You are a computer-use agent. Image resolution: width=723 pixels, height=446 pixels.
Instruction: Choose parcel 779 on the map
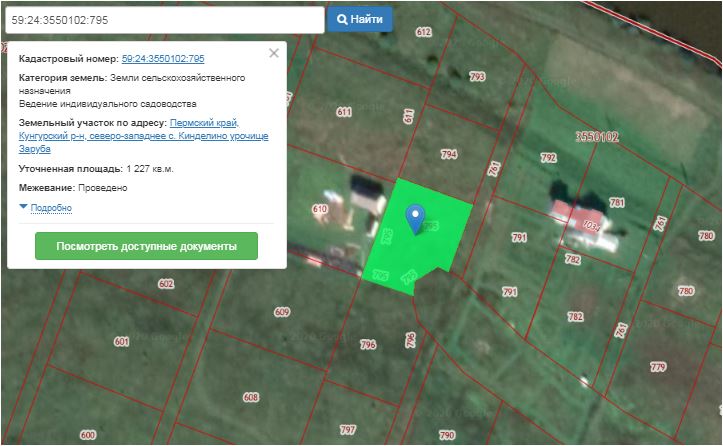tap(657, 367)
